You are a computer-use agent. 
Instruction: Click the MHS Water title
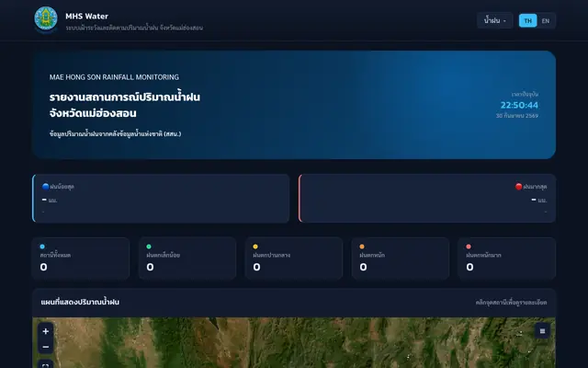pos(86,17)
